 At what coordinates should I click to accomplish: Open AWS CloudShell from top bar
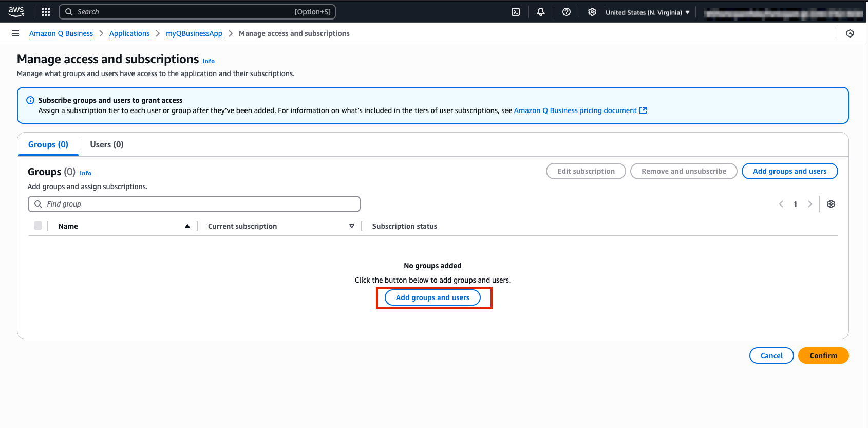tap(516, 12)
